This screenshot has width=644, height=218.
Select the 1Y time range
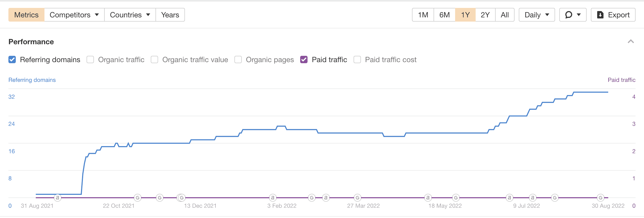coord(465,15)
